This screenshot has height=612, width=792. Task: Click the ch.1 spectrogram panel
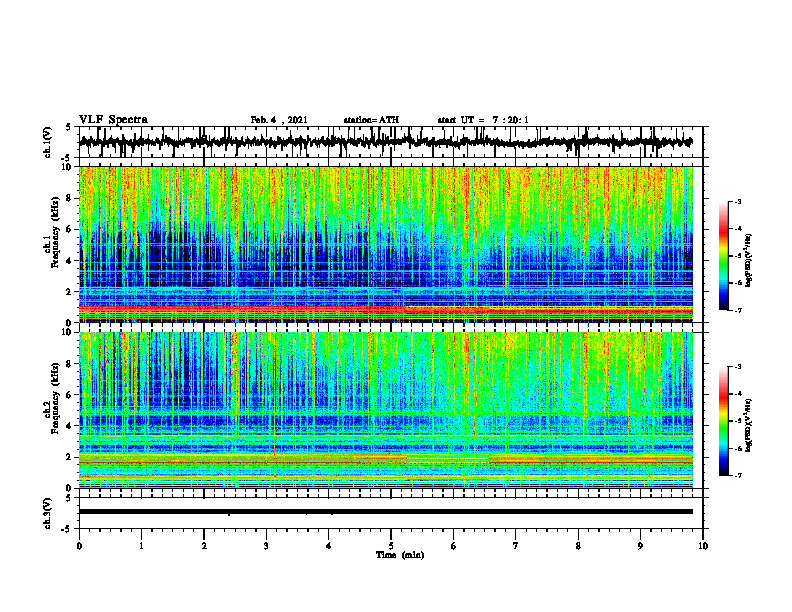(385, 244)
